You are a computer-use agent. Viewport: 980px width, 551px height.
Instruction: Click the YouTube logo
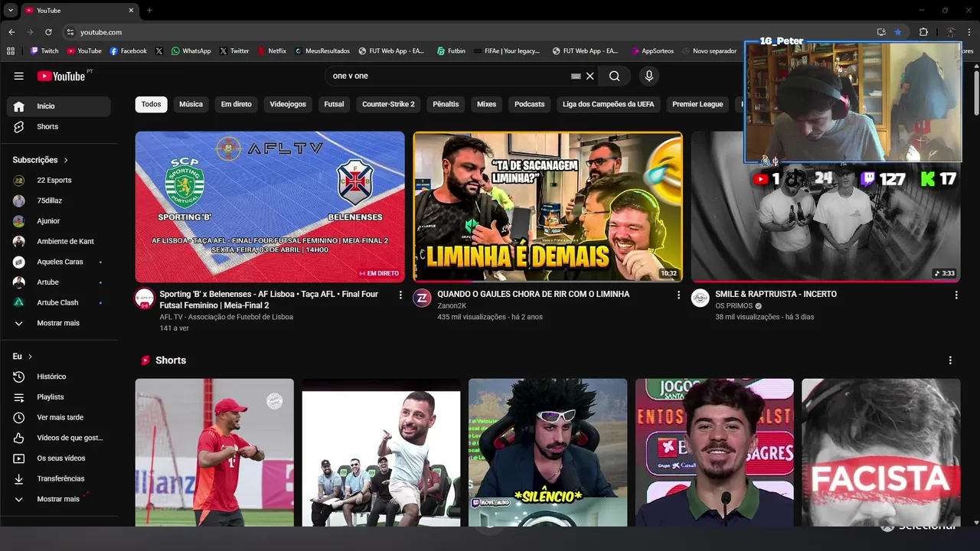(x=61, y=76)
